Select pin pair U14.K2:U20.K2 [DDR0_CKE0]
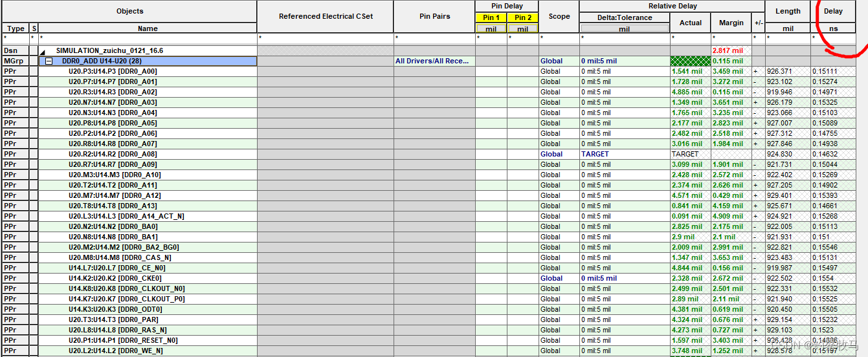The height and width of the screenshot is (357, 868). tap(115, 278)
